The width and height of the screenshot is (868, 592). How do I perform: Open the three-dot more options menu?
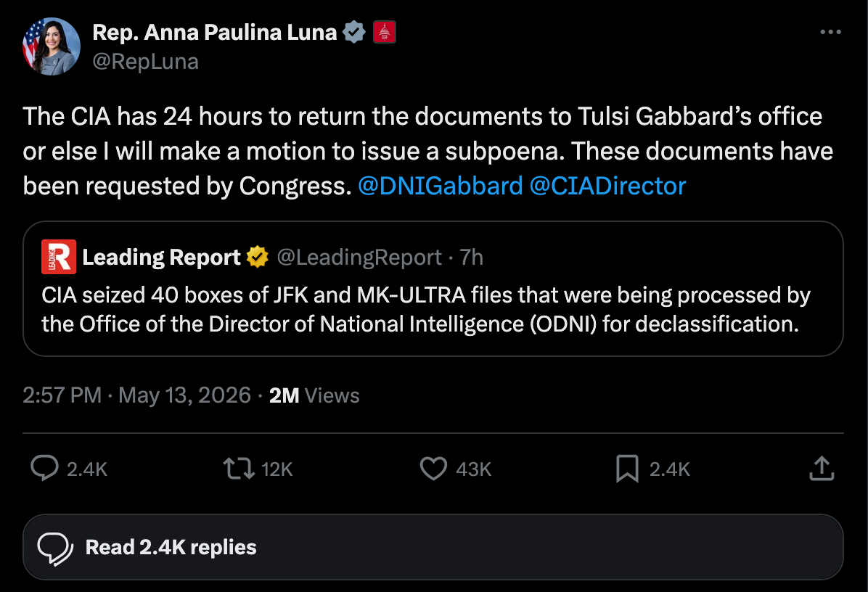pyautogui.click(x=830, y=32)
